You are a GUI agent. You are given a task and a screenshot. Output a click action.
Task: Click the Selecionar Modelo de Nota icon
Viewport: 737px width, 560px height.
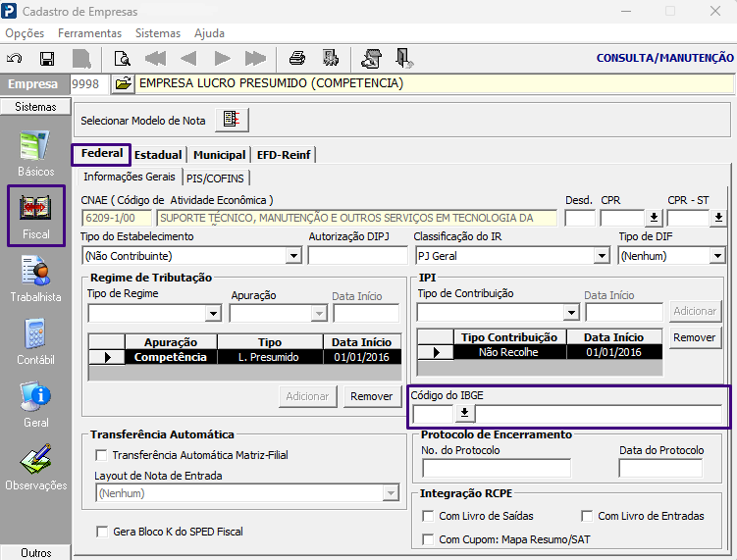232,120
